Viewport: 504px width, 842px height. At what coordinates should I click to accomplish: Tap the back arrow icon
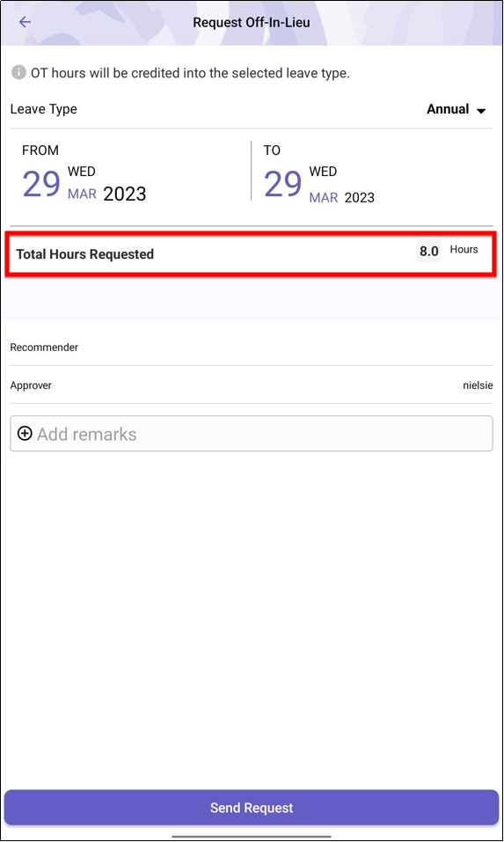pos(25,22)
